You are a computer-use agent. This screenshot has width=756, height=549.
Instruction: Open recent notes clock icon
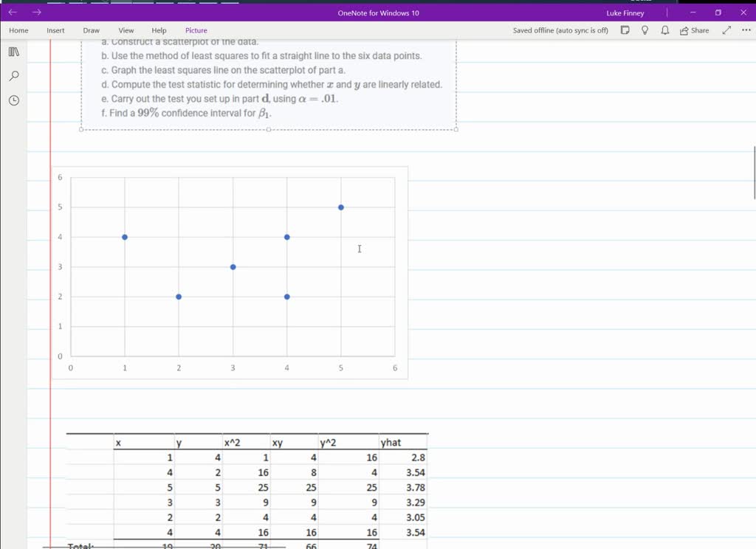[x=13, y=100]
